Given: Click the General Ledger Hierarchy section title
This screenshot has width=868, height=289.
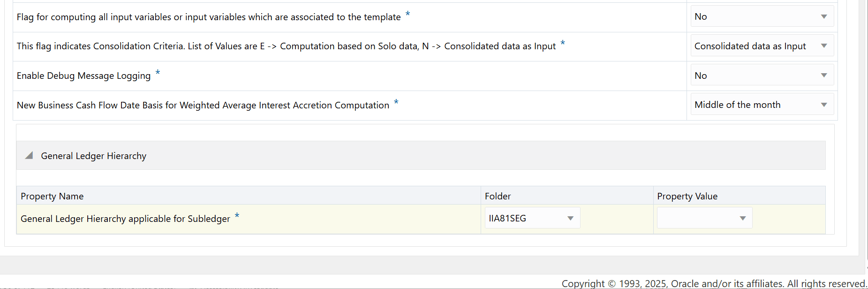Looking at the screenshot, I should (x=93, y=155).
